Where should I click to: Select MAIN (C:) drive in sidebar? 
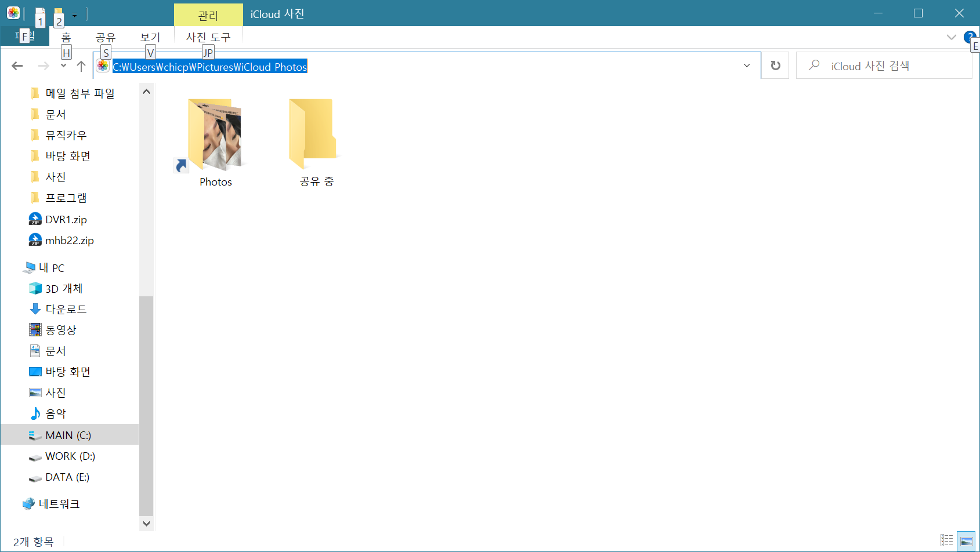(x=68, y=435)
